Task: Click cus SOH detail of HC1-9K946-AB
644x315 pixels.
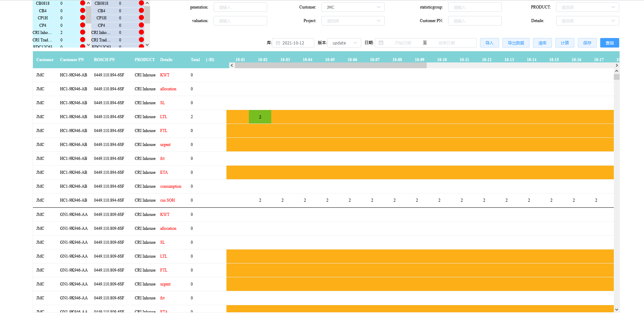Action: (x=167, y=200)
